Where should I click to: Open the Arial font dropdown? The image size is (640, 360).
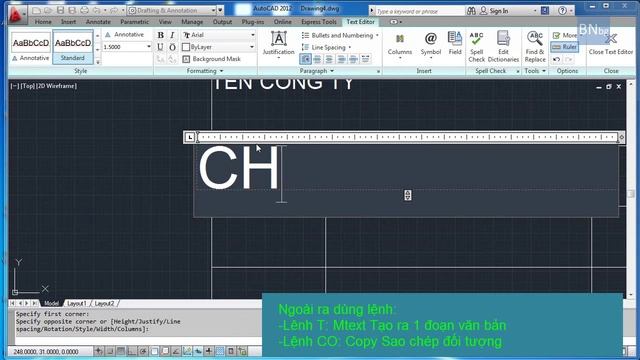pyautogui.click(x=253, y=35)
